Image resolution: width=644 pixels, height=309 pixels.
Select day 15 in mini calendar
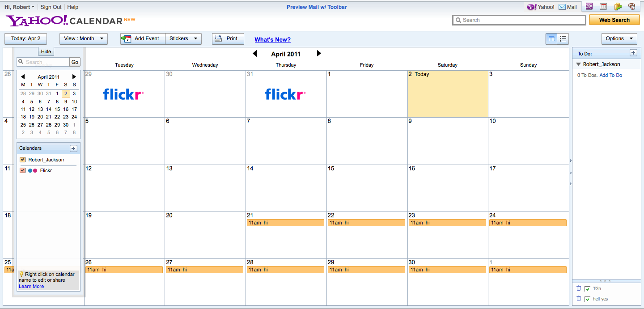[x=57, y=109]
